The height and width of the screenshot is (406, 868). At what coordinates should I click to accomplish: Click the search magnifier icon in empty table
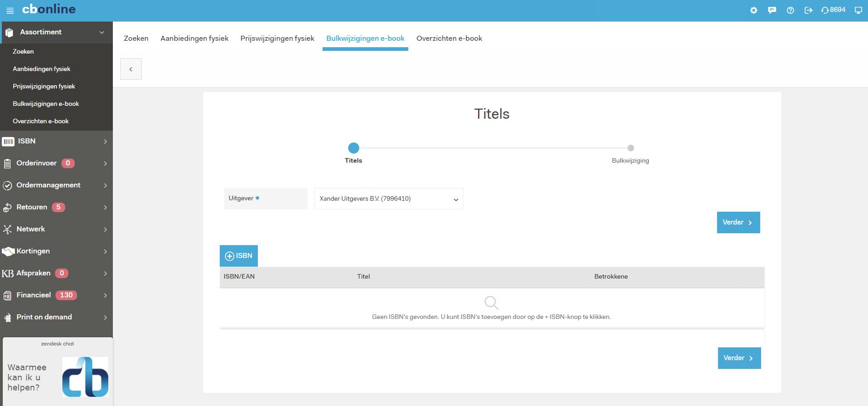click(491, 302)
